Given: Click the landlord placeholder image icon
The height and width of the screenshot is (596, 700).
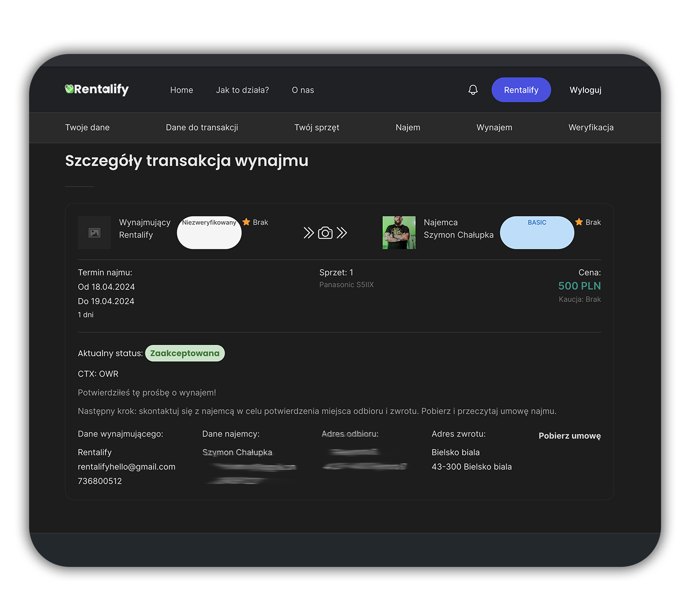Looking at the screenshot, I should 94,232.
